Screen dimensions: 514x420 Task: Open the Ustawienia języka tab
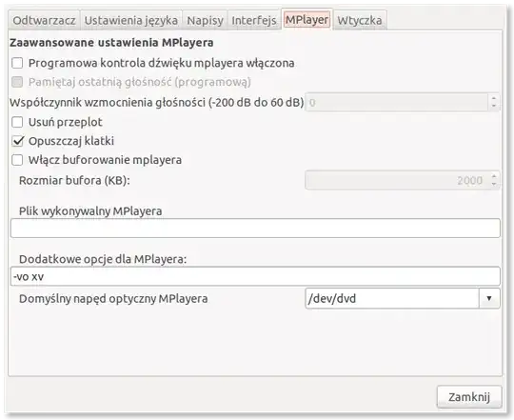[x=131, y=20]
